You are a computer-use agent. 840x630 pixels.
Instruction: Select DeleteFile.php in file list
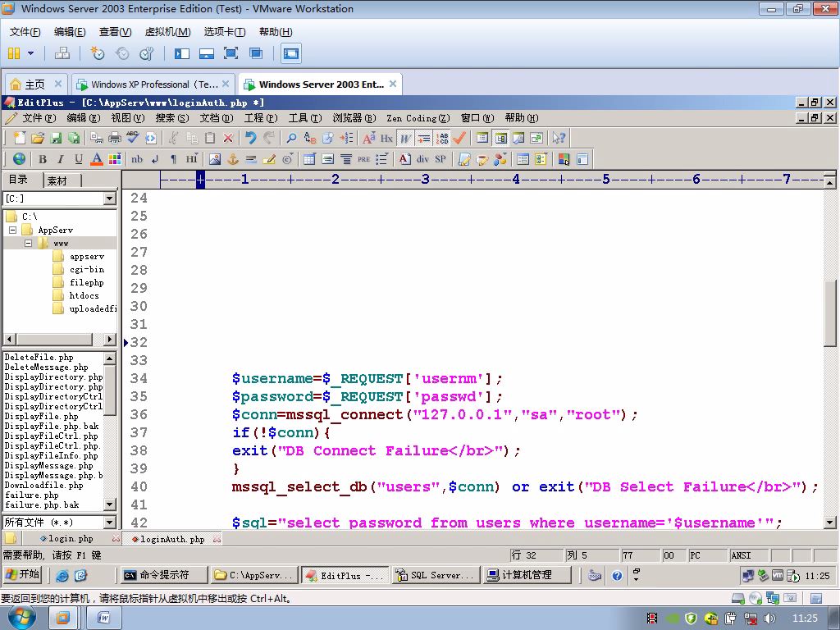click(39, 358)
